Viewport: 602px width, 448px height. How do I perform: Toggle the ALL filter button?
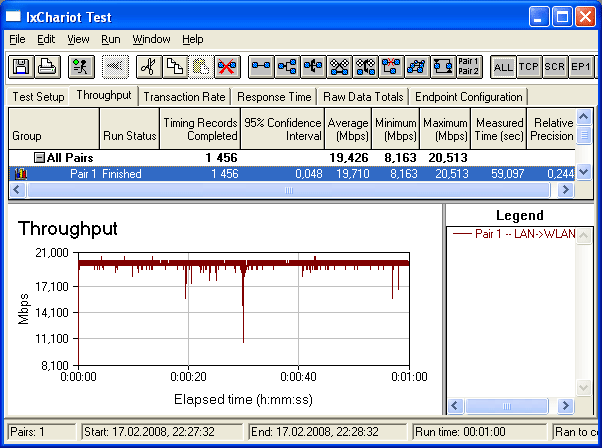503,67
